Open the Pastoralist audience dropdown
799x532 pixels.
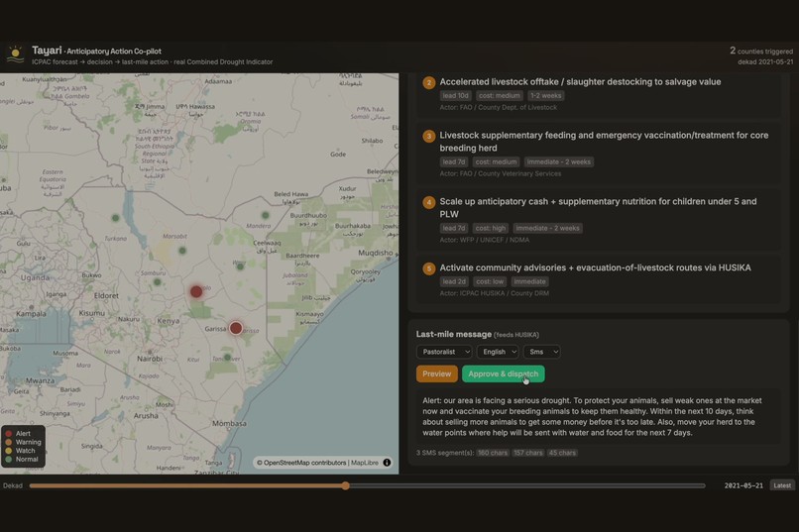pyautogui.click(x=444, y=352)
